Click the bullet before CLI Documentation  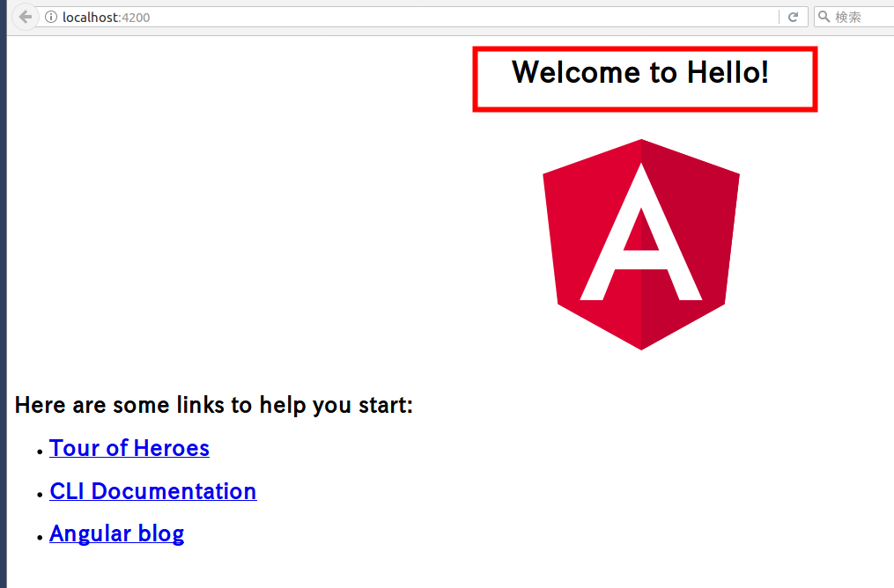[40, 495]
